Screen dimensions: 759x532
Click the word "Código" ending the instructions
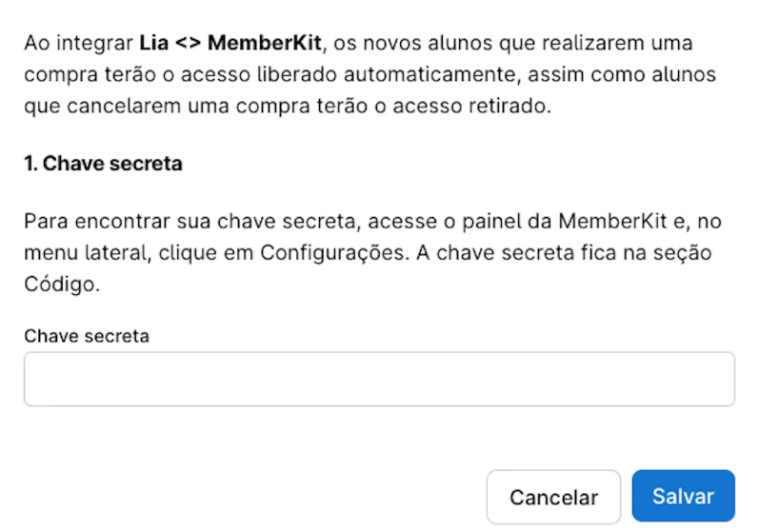(62, 285)
